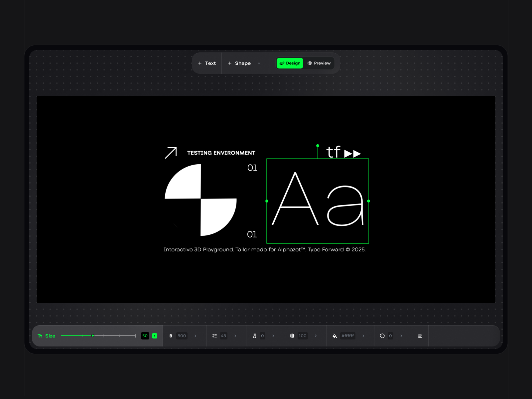Viewport: 532px width, 399px height.
Task: Switch to Design mode
Action: tap(290, 63)
